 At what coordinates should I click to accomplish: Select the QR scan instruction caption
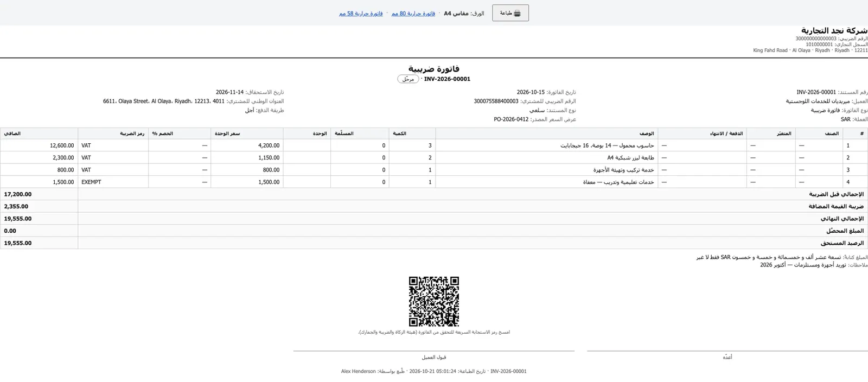tap(434, 332)
